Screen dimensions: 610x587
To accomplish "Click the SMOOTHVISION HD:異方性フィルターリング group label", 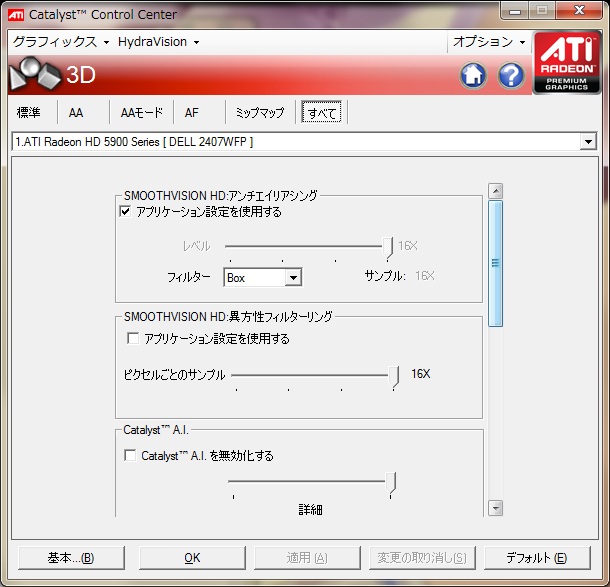I will 228,316.
